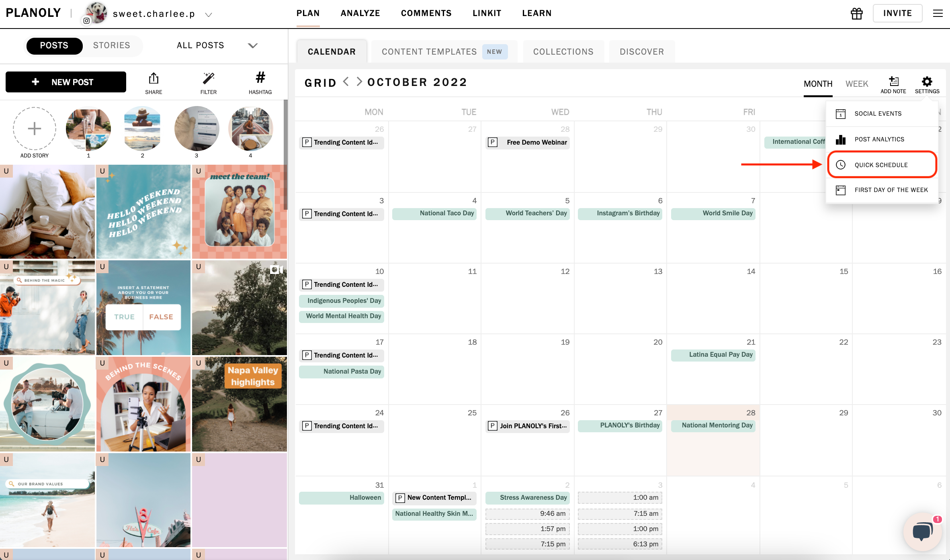The image size is (950, 560).
Task: Click the Invite button
Action: pos(897,13)
